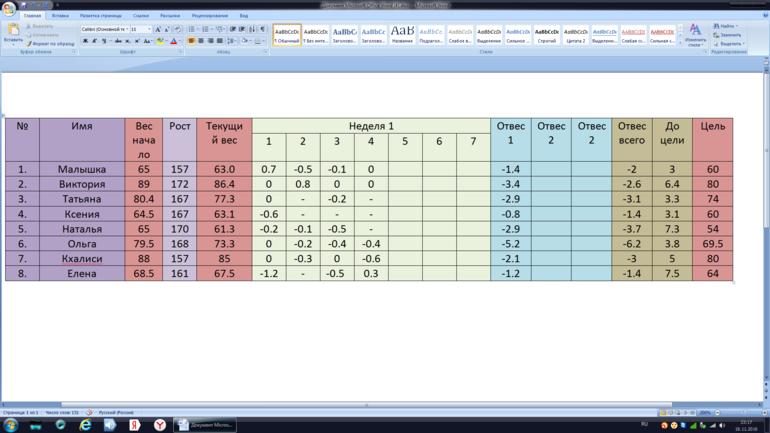Image resolution: width=770 pixels, height=433 pixels.
Task: Switch to the Вставка ribbon tab
Action: pyautogui.click(x=60, y=16)
